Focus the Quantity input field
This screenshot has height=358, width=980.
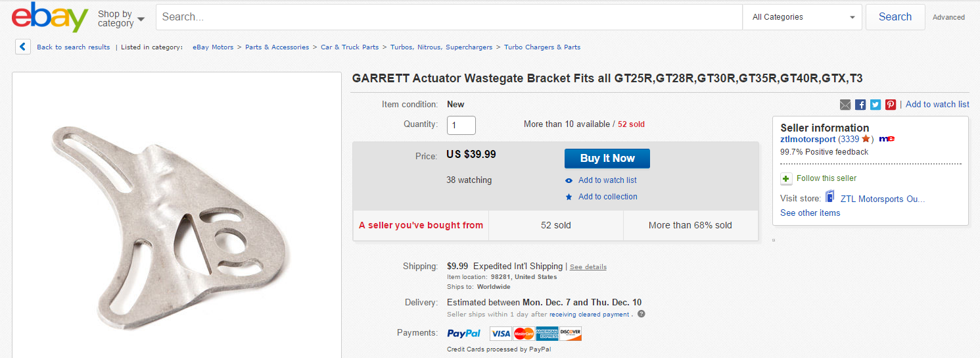[x=461, y=125]
